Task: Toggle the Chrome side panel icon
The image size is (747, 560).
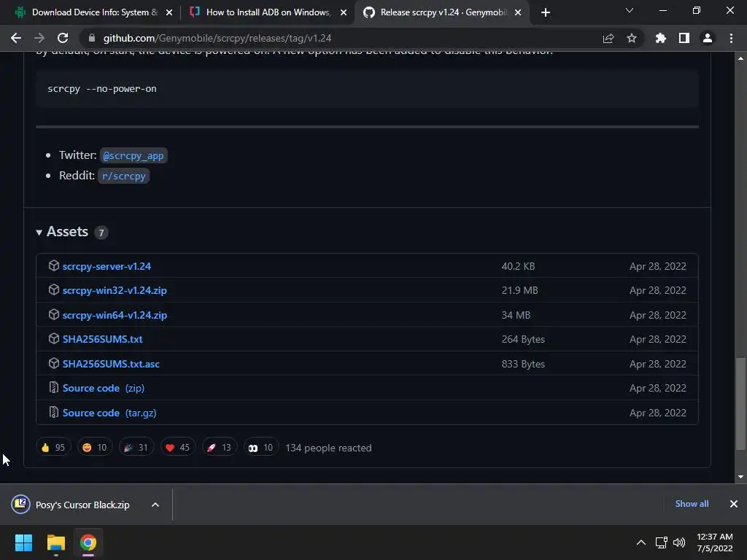Action: [684, 38]
